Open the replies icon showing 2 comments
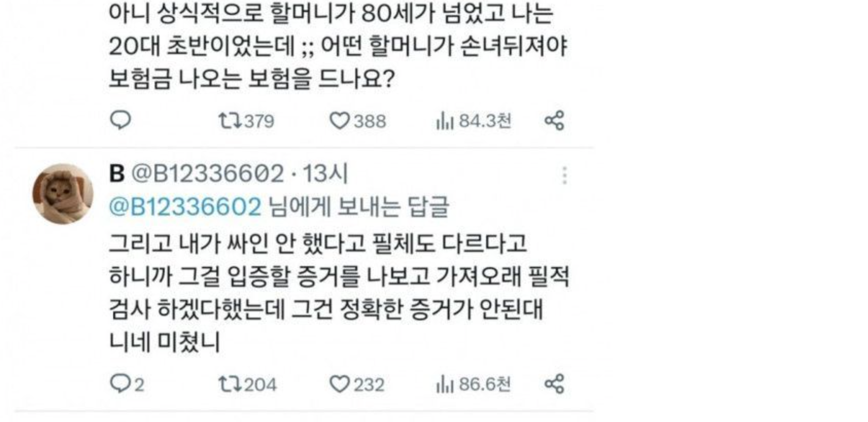The height and width of the screenshot is (422, 868). click(x=127, y=384)
